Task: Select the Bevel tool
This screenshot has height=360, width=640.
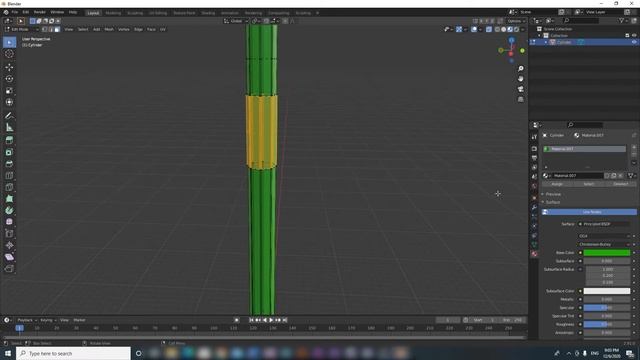Action: point(9,164)
